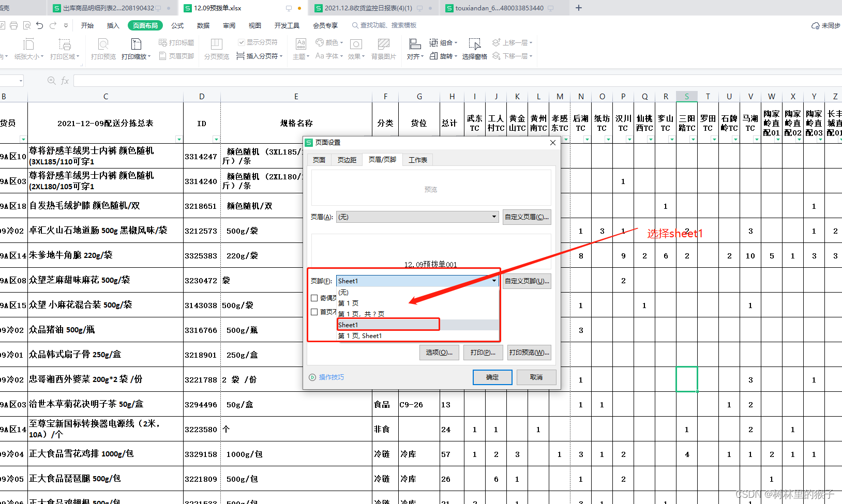Open the filter dropdown for the 后湖TC column
The image size is (842, 504).
pos(587,139)
